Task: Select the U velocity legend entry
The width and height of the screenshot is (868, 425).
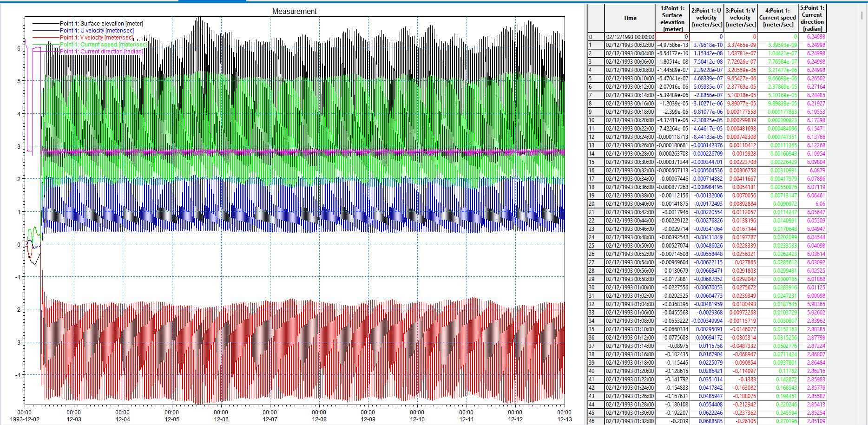Action: 97,31
